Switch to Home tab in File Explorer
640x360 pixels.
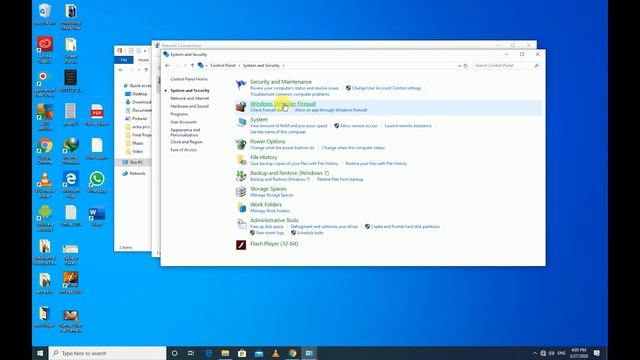[x=143, y=60]
